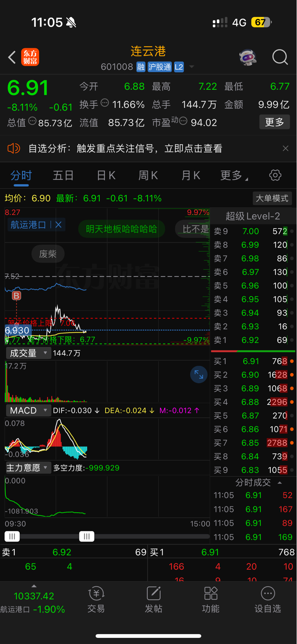Tap the L2 level badge
Image resolution: width=297 pixels, height=644 pixels.
[179, 67]
